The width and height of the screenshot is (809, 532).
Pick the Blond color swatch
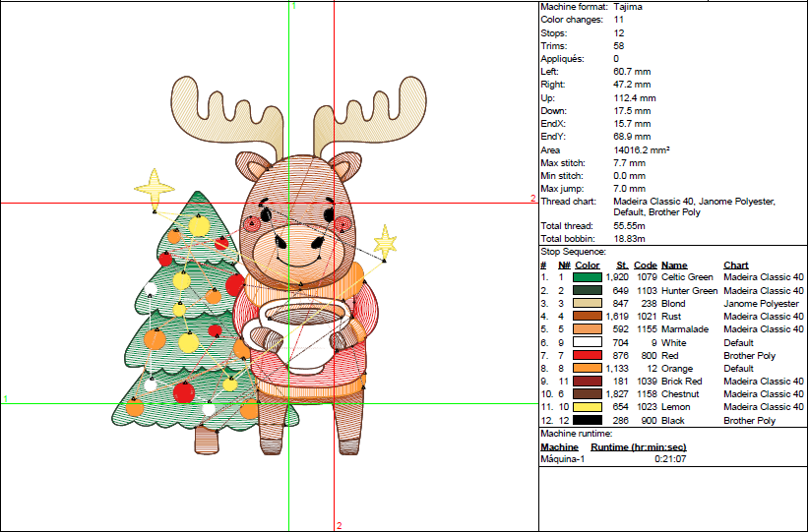coord(588,304)
